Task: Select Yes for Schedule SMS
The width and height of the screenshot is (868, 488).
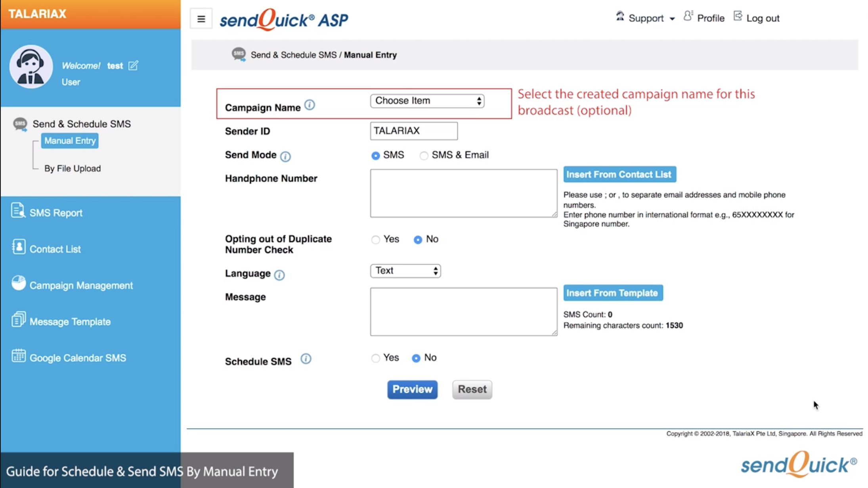Action: point(375,358)
